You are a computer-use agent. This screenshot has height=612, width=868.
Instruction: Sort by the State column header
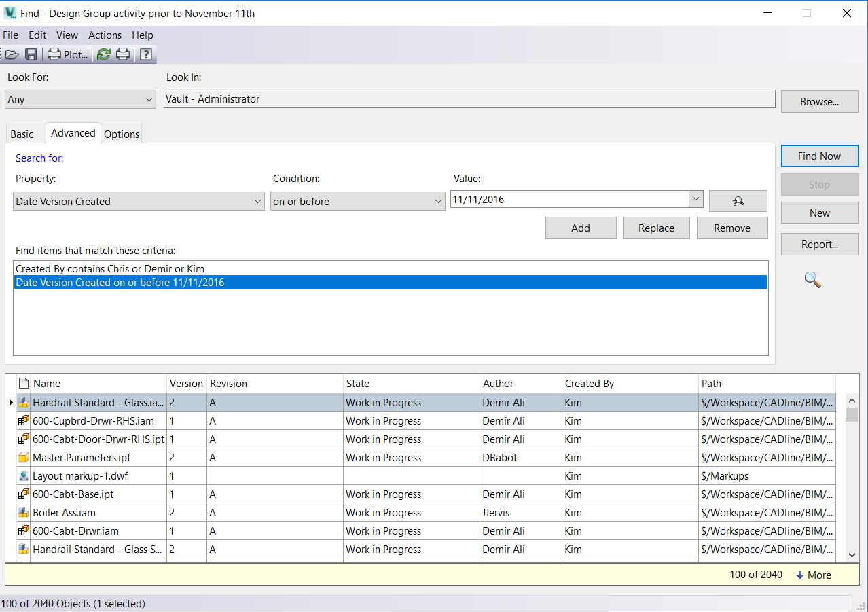pyautogui.click(x=412, y=383)
